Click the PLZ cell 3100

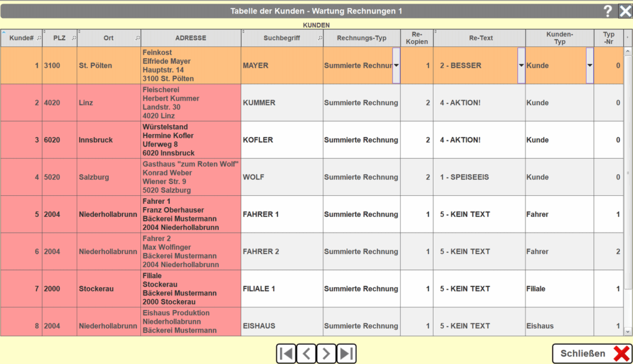[60, 66]
